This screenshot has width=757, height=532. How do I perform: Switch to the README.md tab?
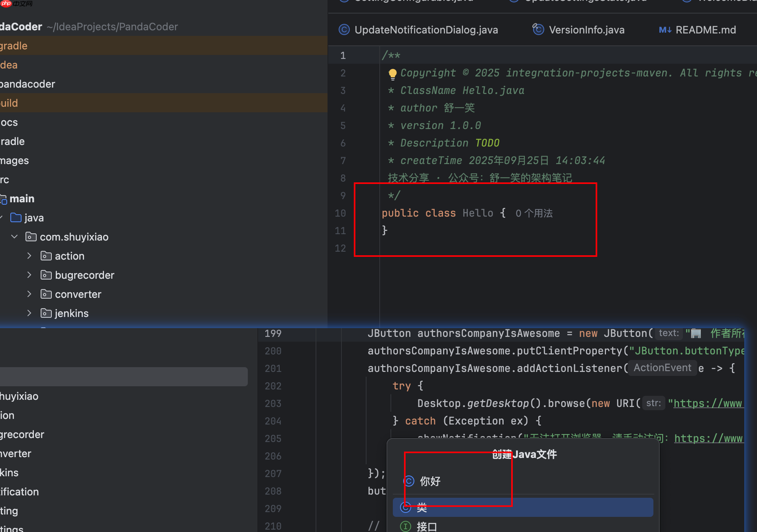click(x=706, y=29)
